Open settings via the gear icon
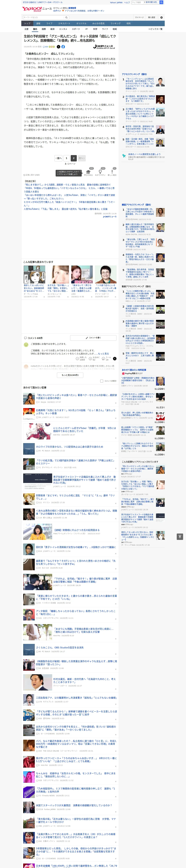Viewport: 186px width, 868px height. click(161, 18)
